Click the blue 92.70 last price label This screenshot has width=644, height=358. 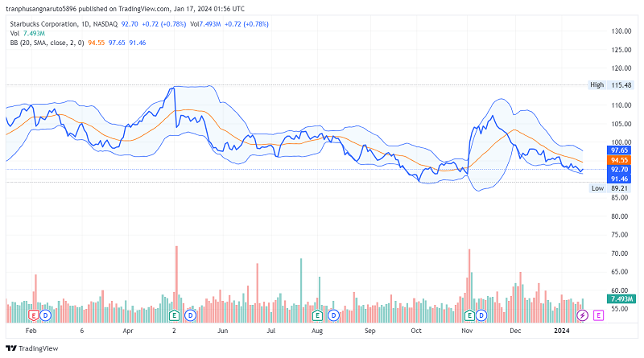619,170
